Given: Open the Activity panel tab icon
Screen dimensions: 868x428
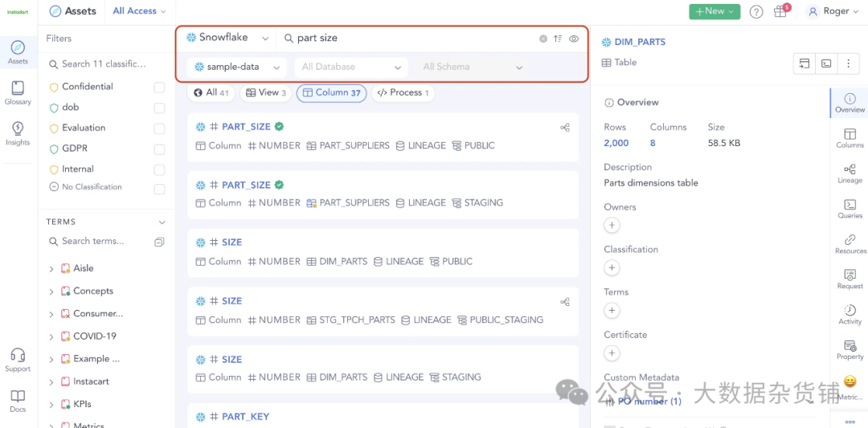Looking at the screenshot, I should click(x=850, y=315).
